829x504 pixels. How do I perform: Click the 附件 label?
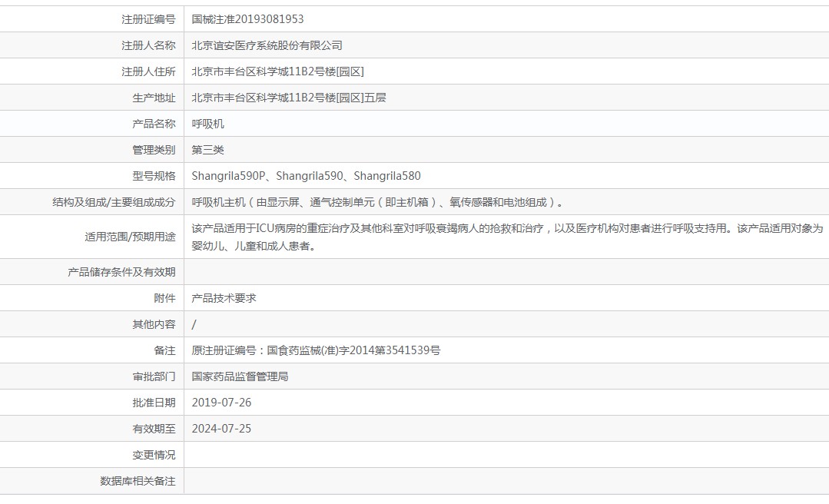click(164, 298)
